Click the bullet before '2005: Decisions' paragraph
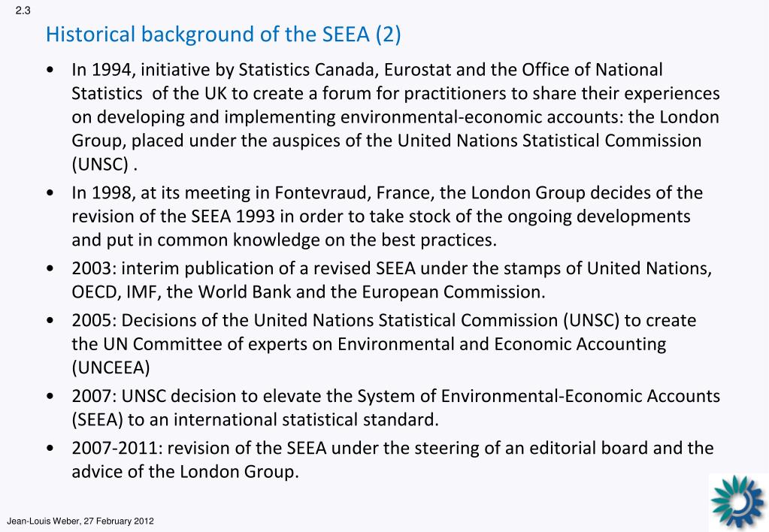The height and width of the screenshot is (532, 769). (50, 321)
